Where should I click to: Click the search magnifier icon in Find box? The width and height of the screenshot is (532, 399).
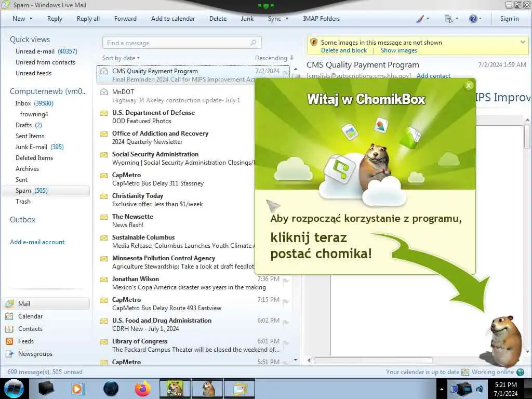[253, 43]
